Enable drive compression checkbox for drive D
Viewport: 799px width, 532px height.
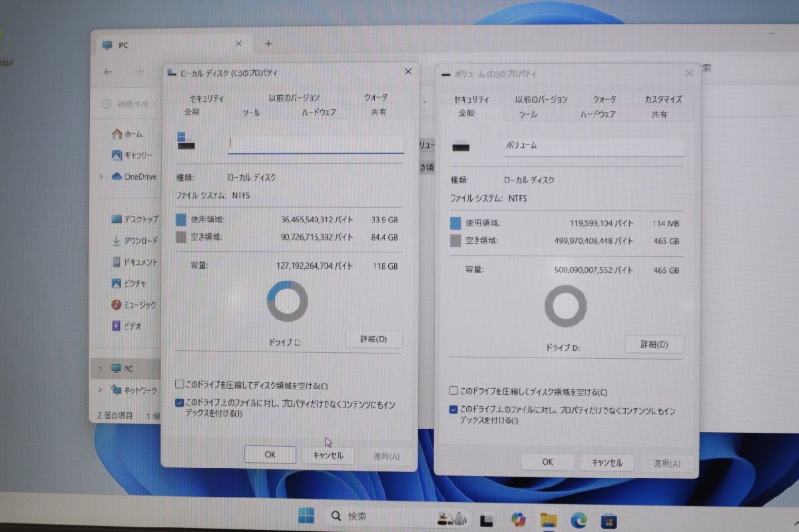452,392
